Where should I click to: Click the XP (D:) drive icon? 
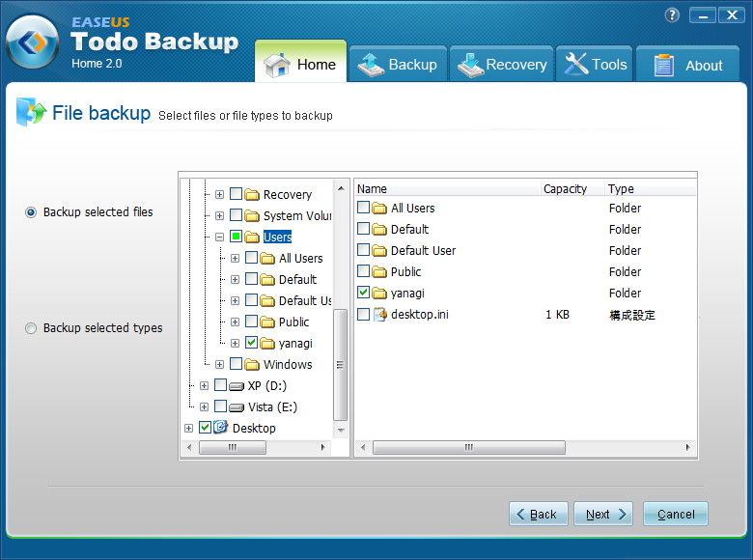tap(237, 386)
